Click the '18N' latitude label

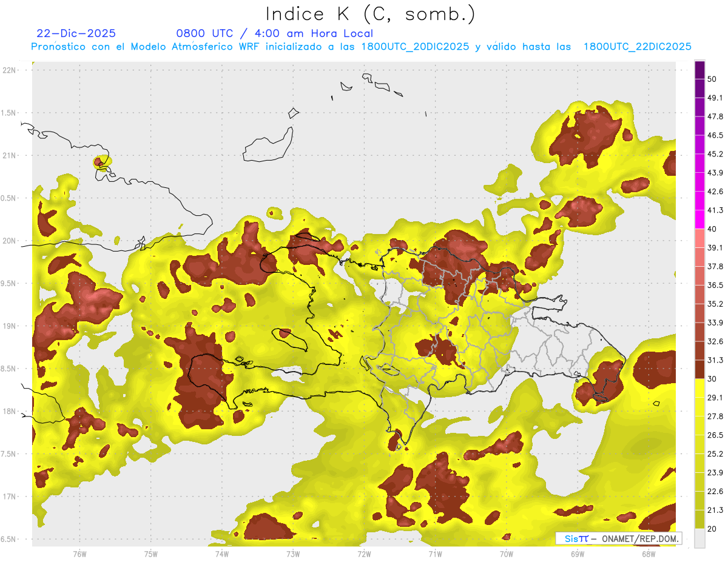coord(10,411)
